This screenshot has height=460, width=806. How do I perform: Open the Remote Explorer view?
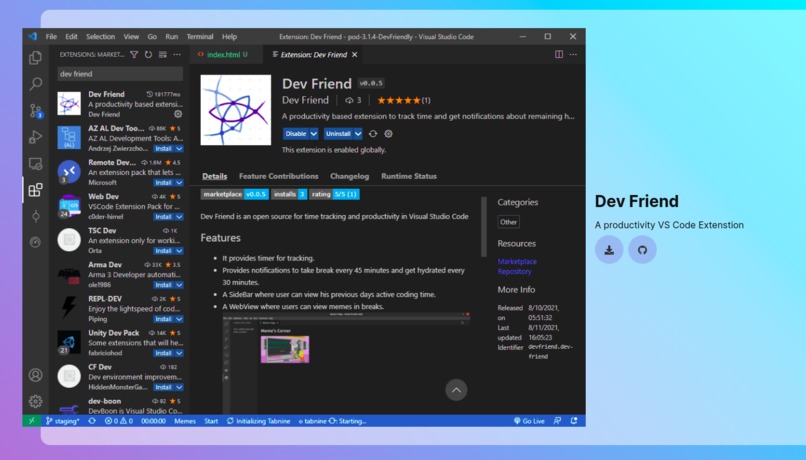tap(35, 163)
